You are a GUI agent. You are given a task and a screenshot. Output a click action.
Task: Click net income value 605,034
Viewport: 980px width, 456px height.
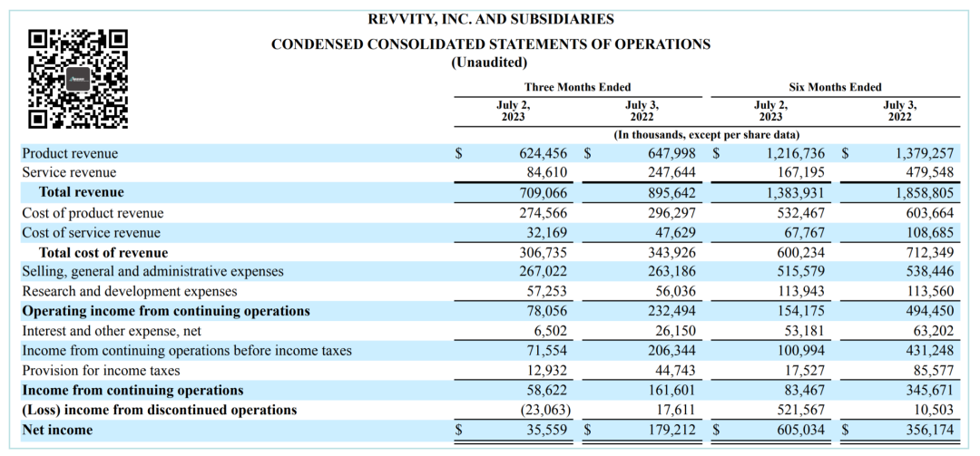point(800,431)
